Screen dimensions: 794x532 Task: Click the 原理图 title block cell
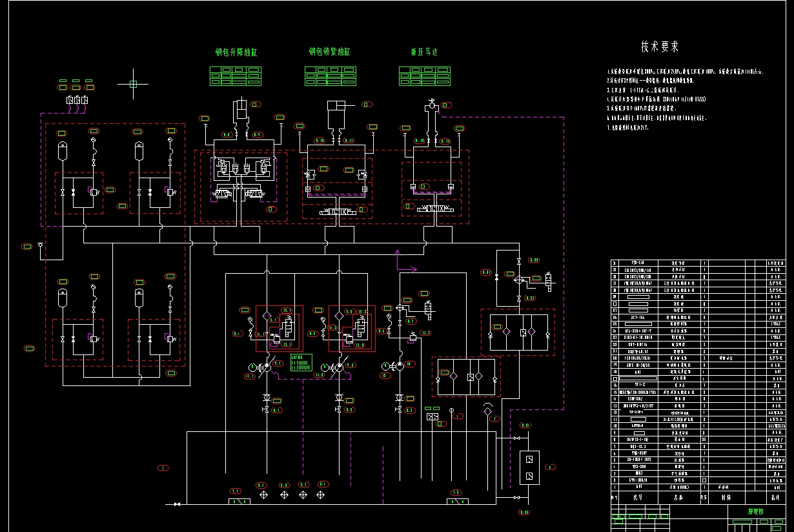click(755, 511)
